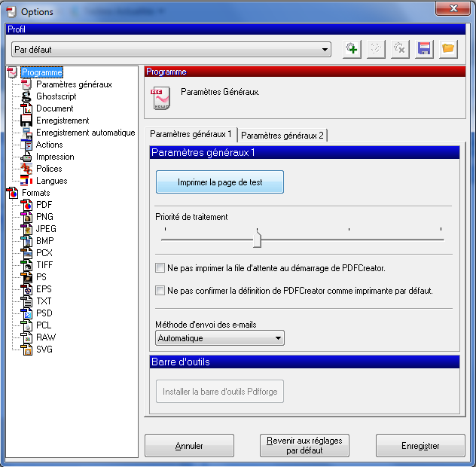The width and height of the screenshot is (476, 467).
Task: Click the Paramètres généraux icon in tree
Action: (26, 84)
